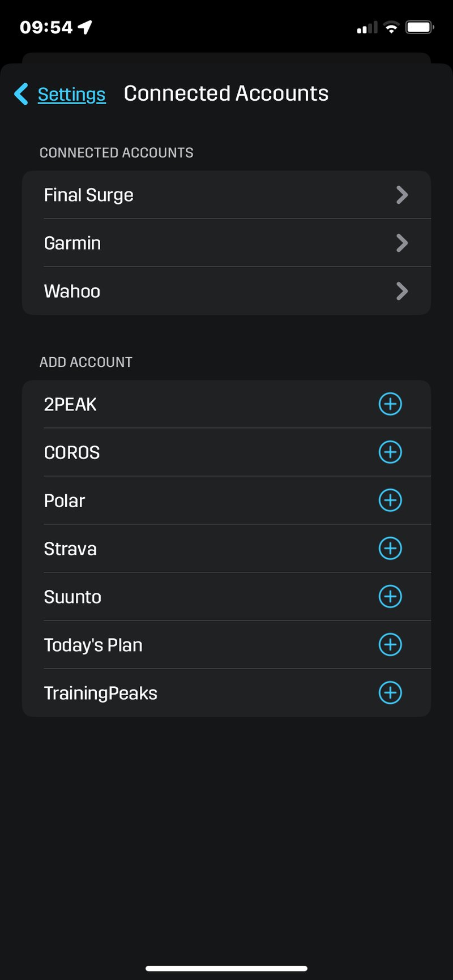
Task: Add Today's Plan with plus icon
Action: pos(390,645)
